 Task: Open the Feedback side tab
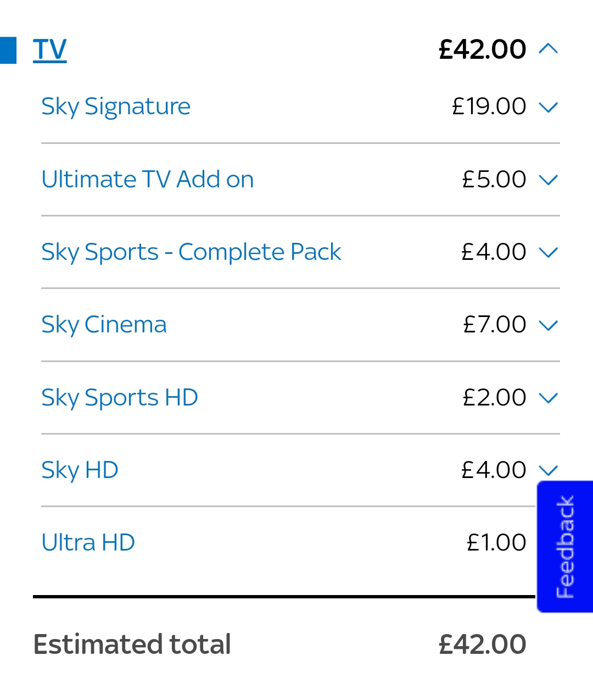coord(564,547)
